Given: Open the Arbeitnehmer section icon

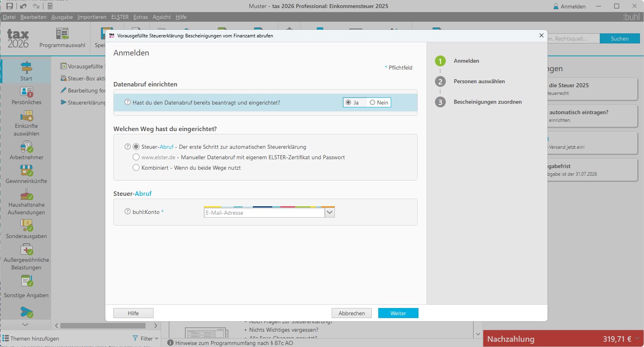Looking at the screenshot, I should (x=27, y=147).
